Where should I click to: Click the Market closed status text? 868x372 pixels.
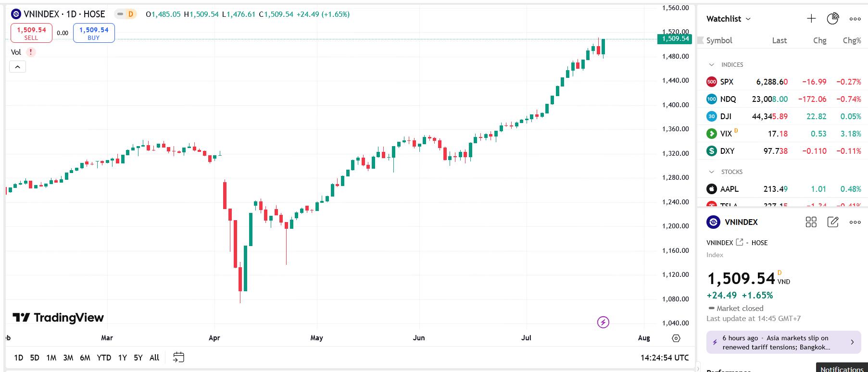pyautogui.click(x=740, y=308)
